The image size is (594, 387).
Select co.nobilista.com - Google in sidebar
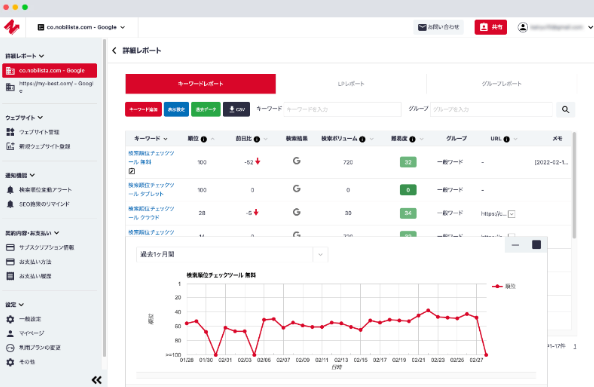(50, 70)
